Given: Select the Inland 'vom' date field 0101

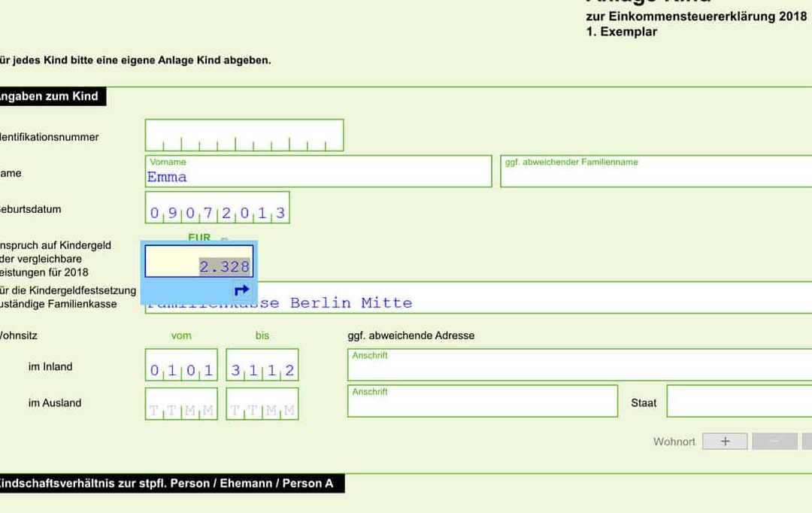Looking at the screenshot, I should pos(181,366).
